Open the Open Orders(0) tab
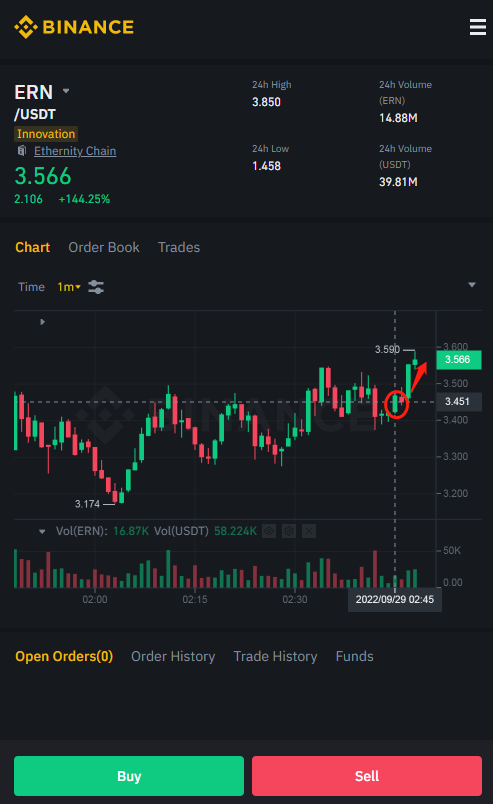 point(64,656)
